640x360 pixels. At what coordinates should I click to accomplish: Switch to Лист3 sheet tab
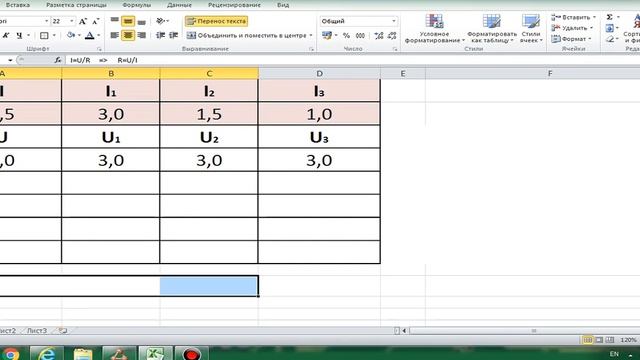coord(37,331)
